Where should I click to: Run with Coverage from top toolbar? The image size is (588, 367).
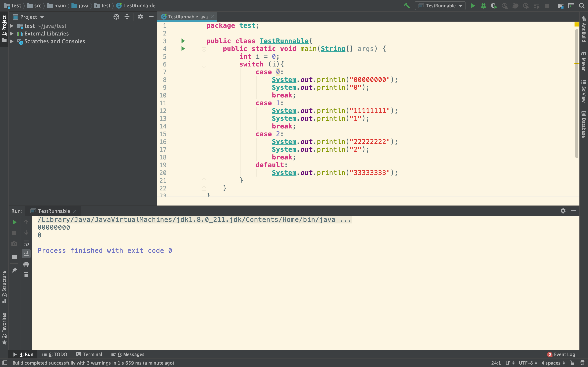tap(494, 6)
